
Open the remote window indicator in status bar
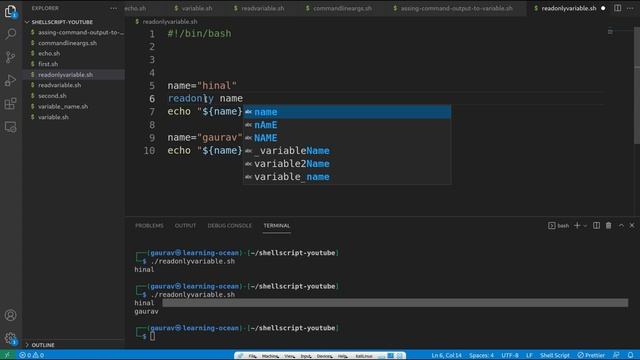click(7, 355)
